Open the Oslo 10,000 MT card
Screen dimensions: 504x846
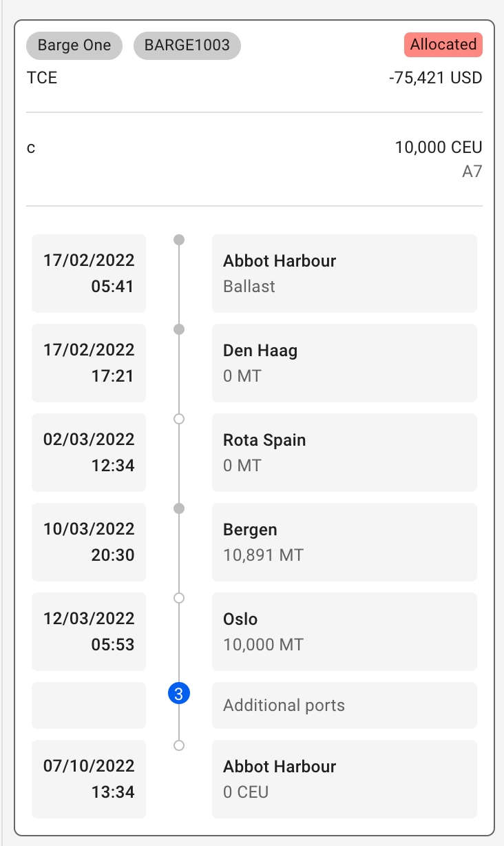pyautogui.click(x=344, y=632)
